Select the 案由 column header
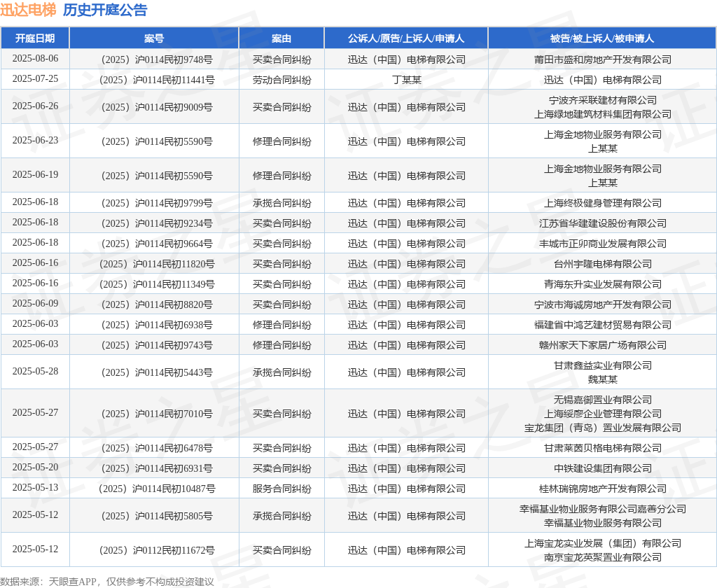This screenshot has width=717, height=588. [x=281, y=38]
